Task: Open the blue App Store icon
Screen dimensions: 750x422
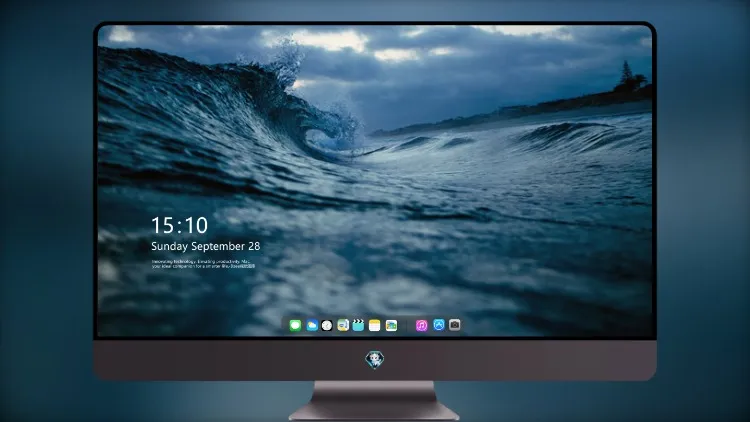Action: (x=439, y=325)
